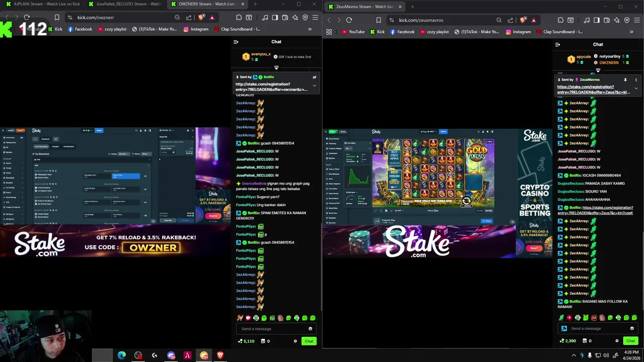This screenshot has width=644, height=362.
Task: Expand the pinned BotRix message in owznerr chat
Action: pyautogui.click(x=314, y=85)
